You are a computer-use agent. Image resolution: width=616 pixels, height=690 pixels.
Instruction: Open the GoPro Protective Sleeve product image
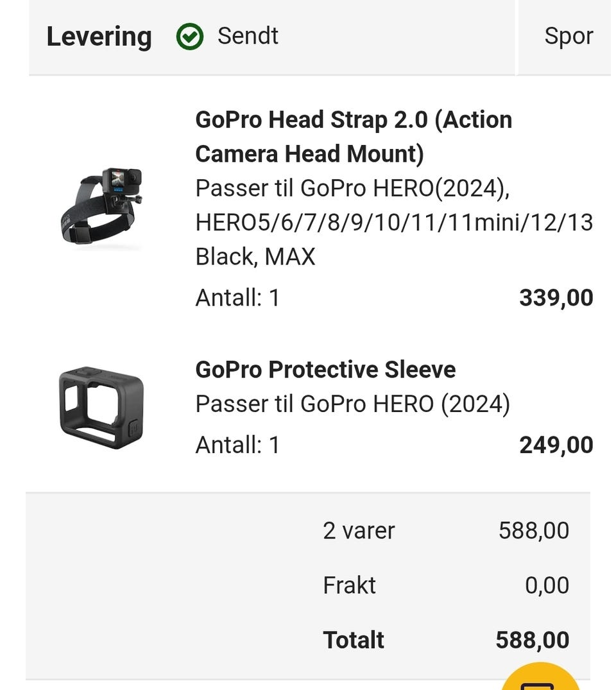pyautogui.click(x=101, y=408)
